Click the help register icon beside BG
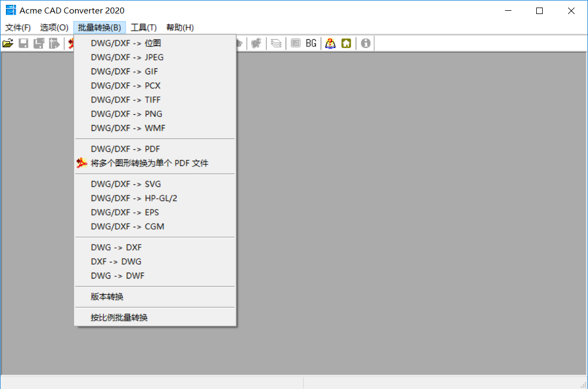Viewport: 588px width, 389px height. point(330,44)
